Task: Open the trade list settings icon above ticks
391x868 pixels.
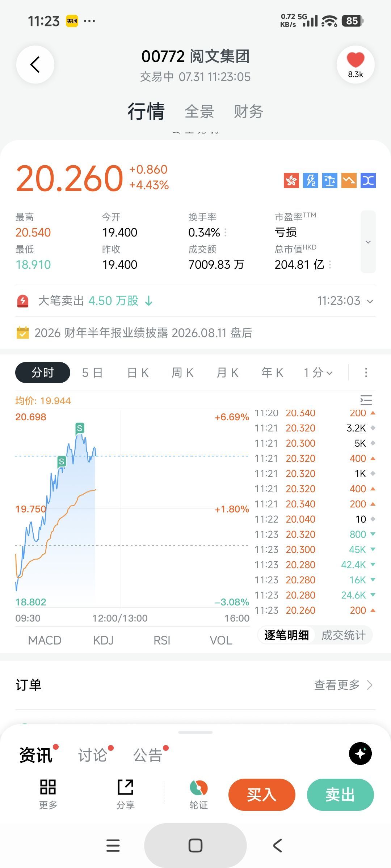Action: pos(366,400)
